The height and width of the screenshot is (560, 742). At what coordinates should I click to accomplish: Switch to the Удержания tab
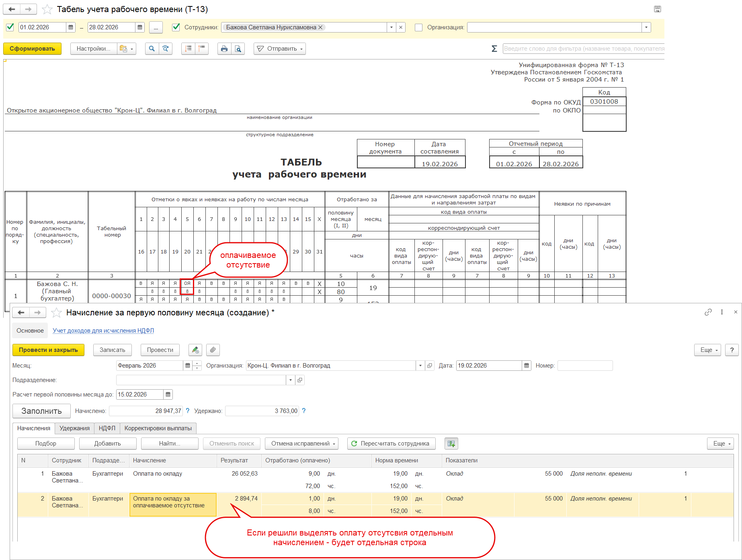pyautogui.click(x=74, y=428)
